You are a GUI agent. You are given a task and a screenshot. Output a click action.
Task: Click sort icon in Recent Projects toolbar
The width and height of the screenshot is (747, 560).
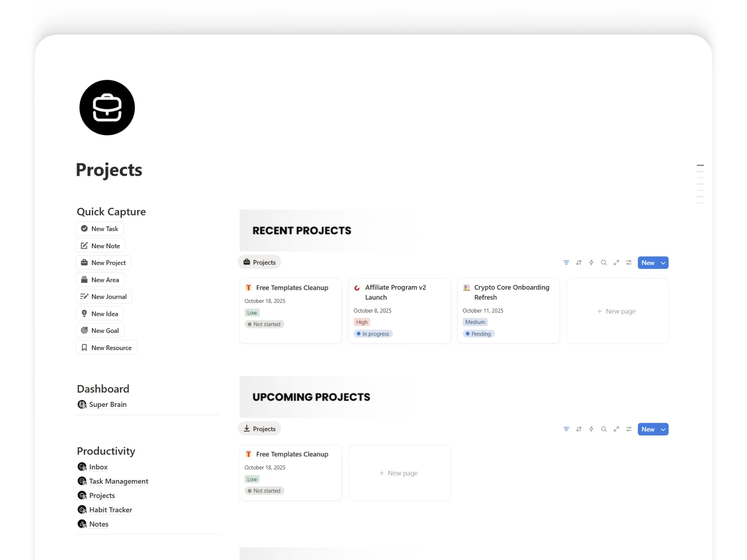point(578,263)
